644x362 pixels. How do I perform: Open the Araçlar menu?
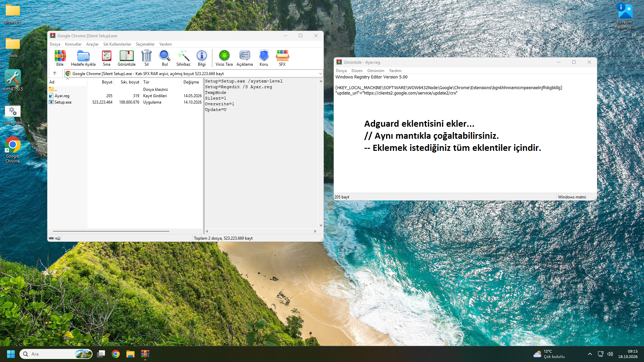[92, 44]
